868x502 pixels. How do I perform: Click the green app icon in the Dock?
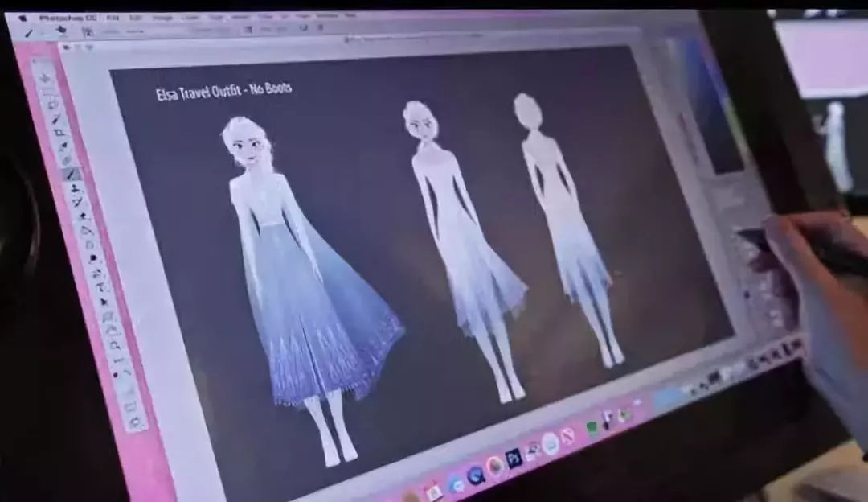[592, 428]
